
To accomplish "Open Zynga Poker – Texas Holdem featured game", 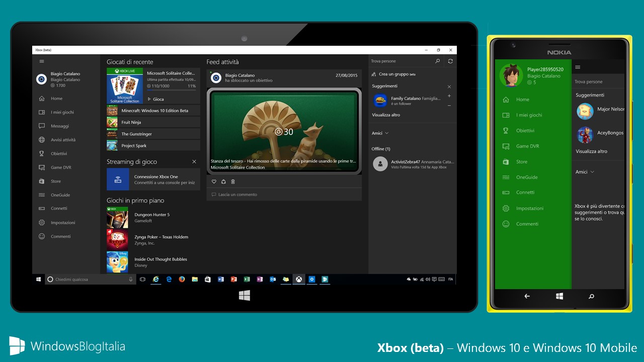I will click(x=153, y=240).
